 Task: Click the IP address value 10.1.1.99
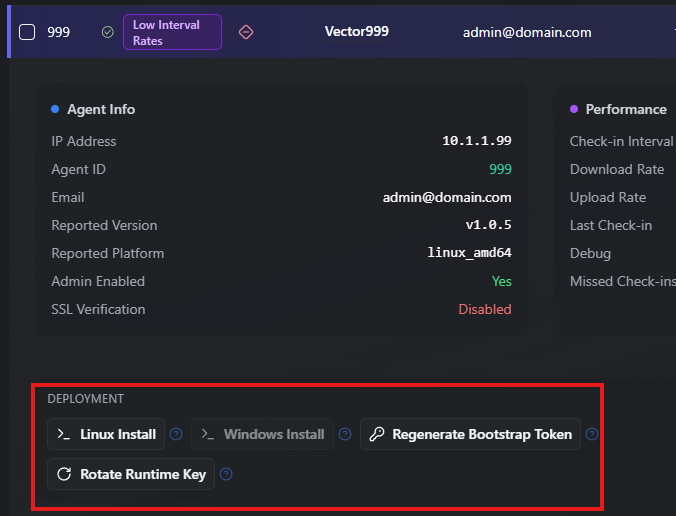click(477, 141)
